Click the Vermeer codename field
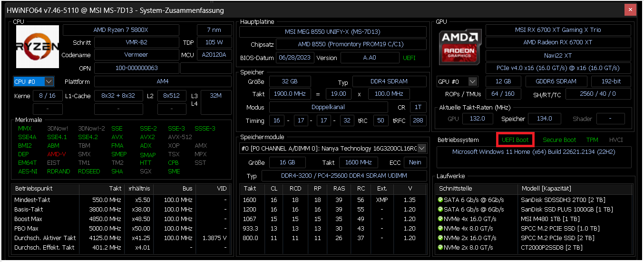 pos(136,55)
